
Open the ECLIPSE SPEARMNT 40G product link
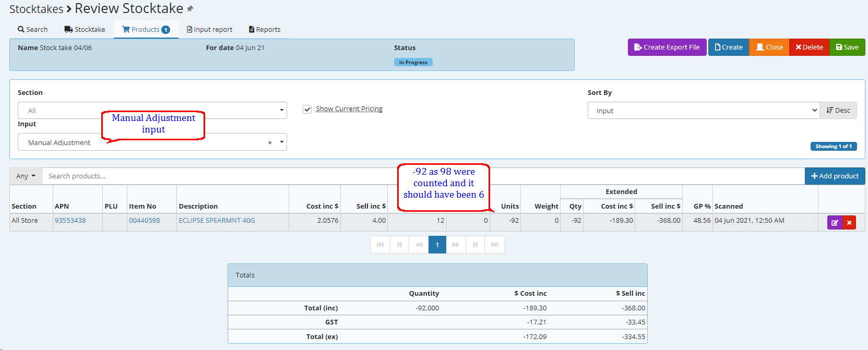217,221
